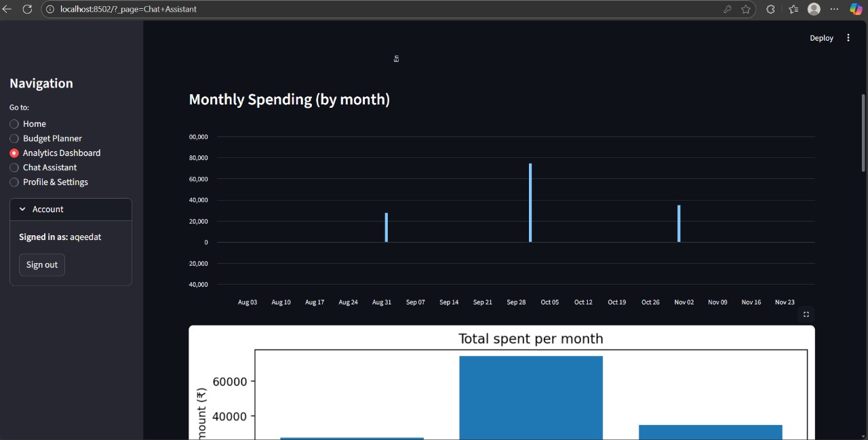This screenshot has width=868, height=440.
Task: Open the browser profile avatar
Action: (x=814, y=9)
